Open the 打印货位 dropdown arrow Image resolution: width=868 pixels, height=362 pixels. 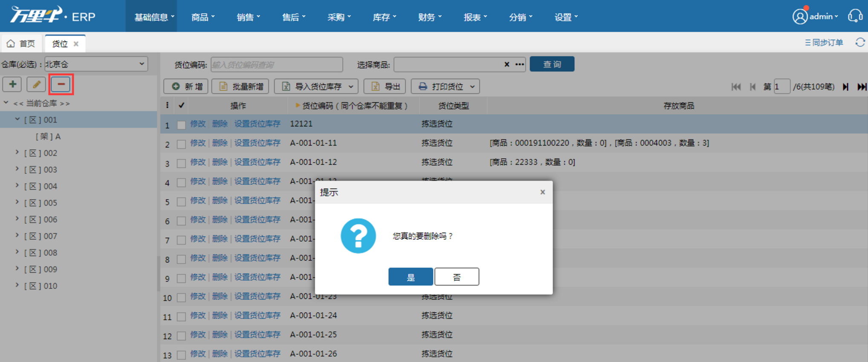[x=472, y=87]
